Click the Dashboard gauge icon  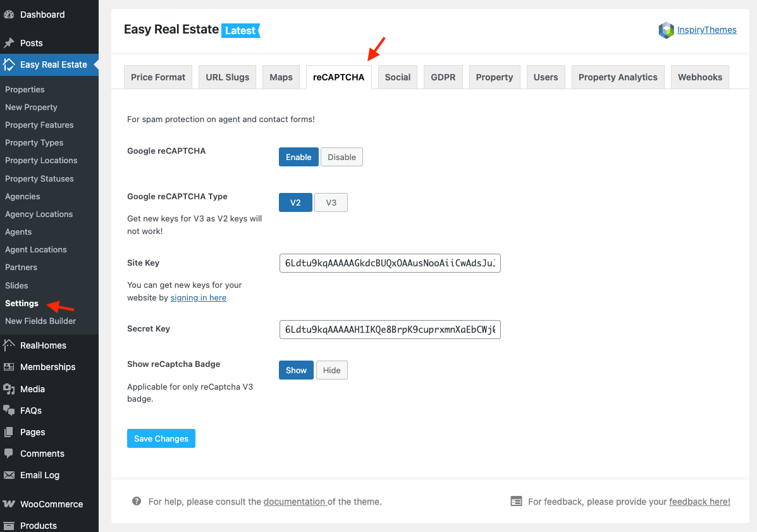click(x=9, y=15)
